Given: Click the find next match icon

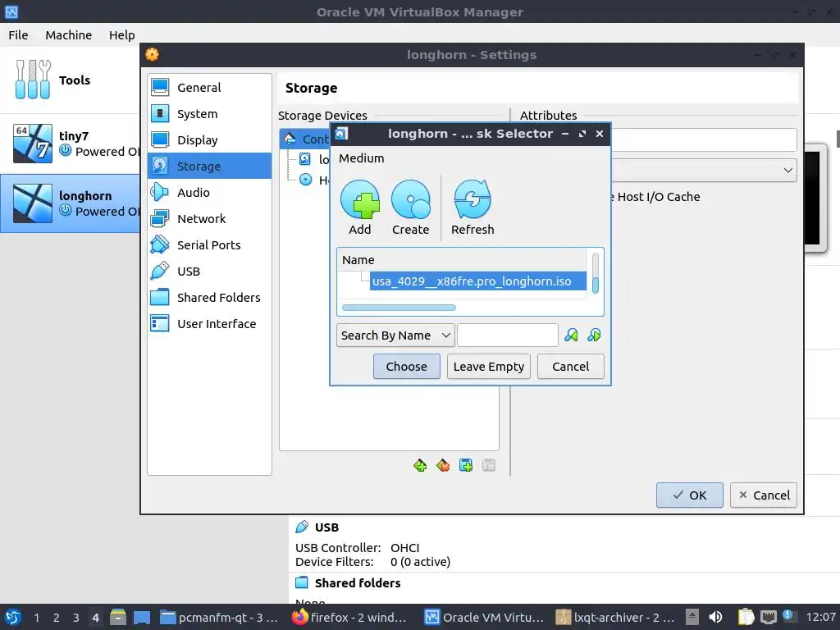Looking at the screenshot, I should (x=594, y=336).
